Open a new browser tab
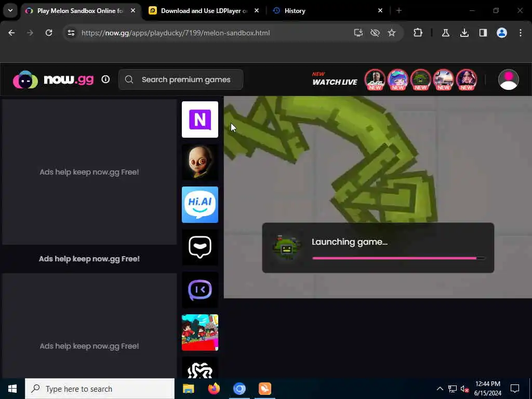Image resolution: width=532 pixels, height=399 pixels. pyautogui.click(x=399, y=11)
